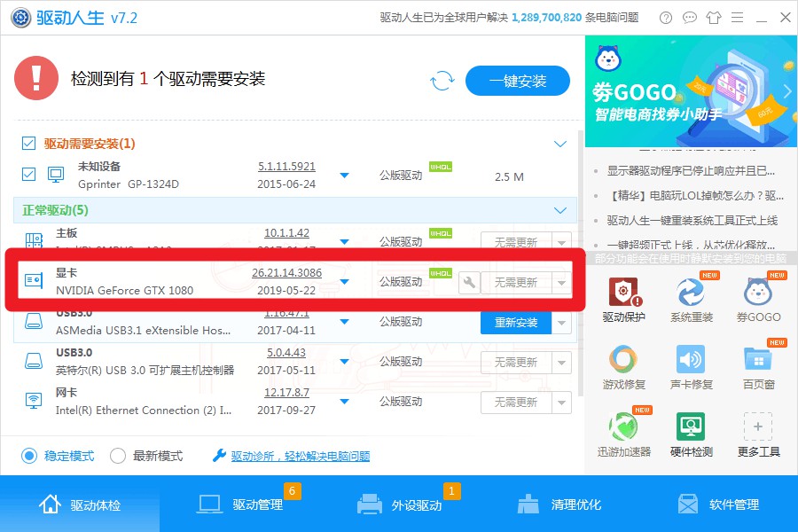Click the 1,289,700,820 solved problems counter
The image size is (798, 532).
tap(546, 18)
